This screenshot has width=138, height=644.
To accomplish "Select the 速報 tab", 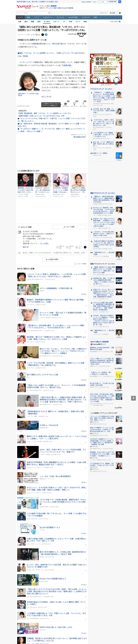I will 28,17.
